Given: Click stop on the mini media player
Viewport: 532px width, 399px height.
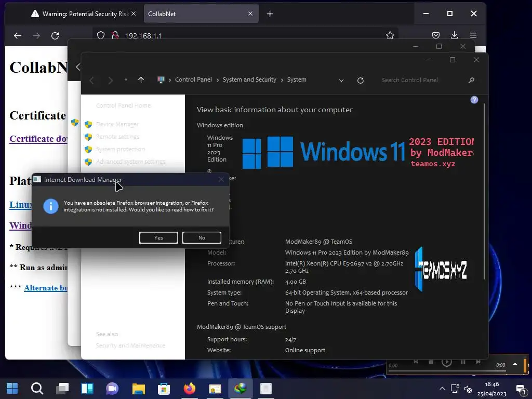Looking at the screenshot, I should pyautogui.click(x=431, y=362).
